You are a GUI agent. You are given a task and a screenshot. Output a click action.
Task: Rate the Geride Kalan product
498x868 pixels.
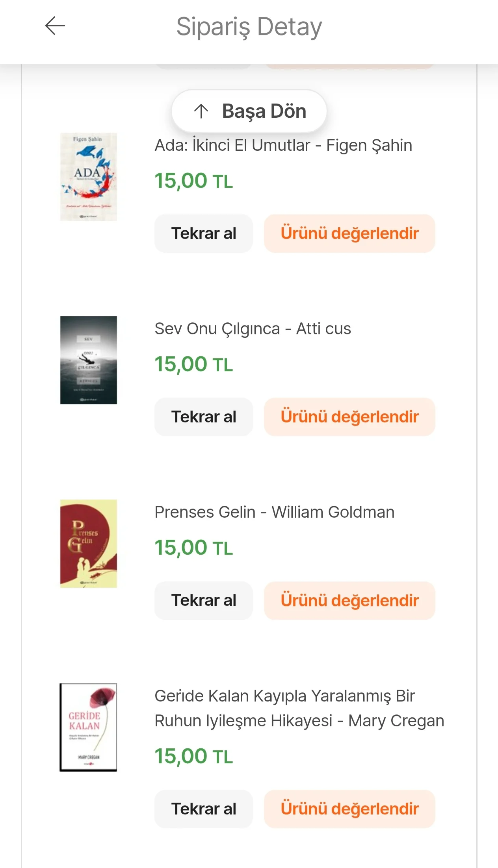[x=349, y=809]
